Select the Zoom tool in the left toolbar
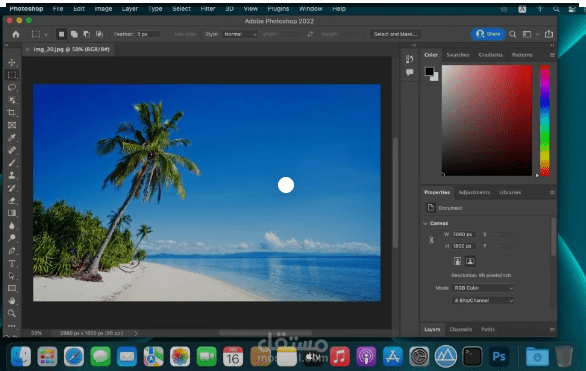 pyautogui.click(x=12, y=313)
